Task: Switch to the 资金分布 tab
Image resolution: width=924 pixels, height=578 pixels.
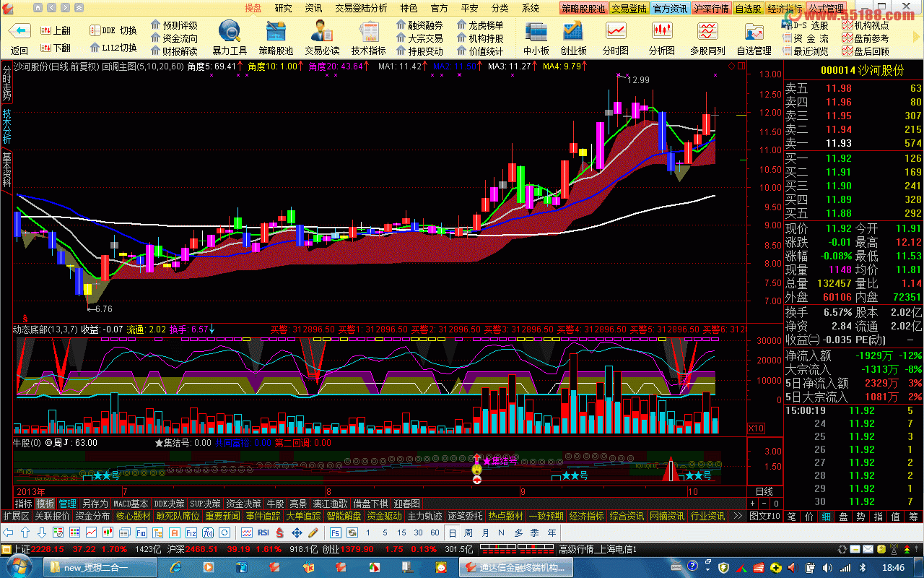Action: (x=92, y=516)
